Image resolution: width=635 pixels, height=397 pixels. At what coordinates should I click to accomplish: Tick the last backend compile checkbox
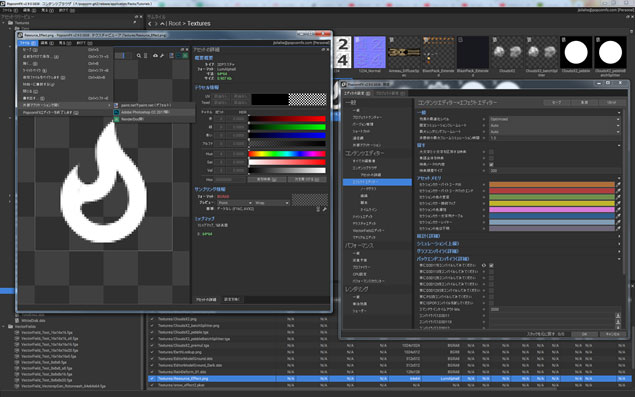coord(491,303)
